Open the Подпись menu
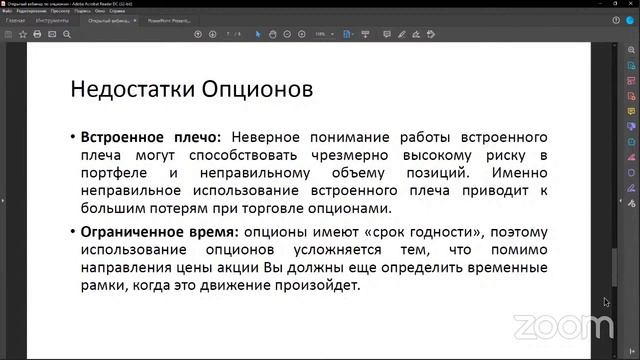This screenshot has width=640, height=360. (82, 11)
